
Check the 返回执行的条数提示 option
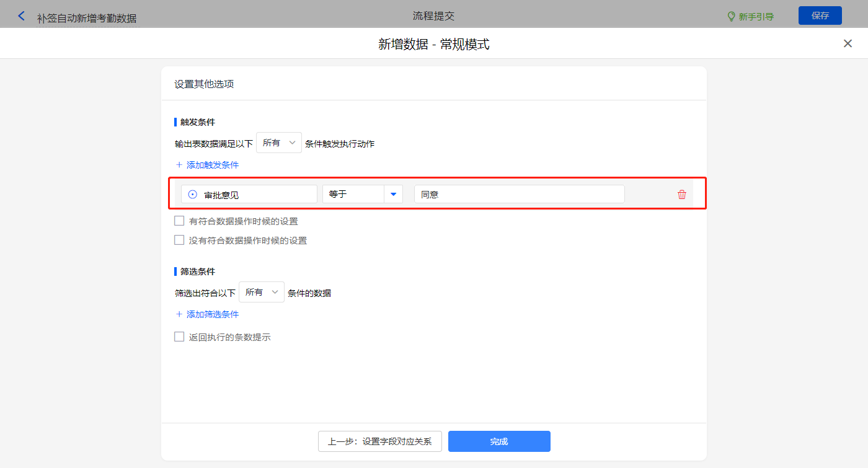(179, 337)
